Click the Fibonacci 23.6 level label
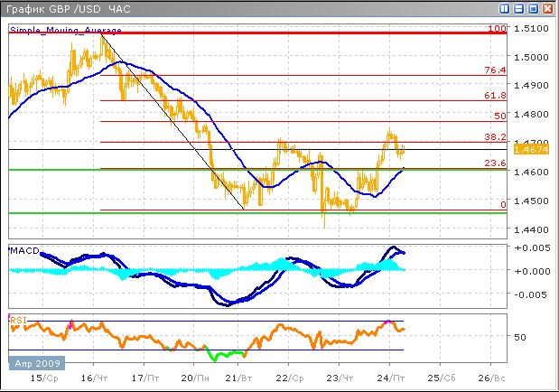Screen dimensions: 559x392 (x=495, y=163)
